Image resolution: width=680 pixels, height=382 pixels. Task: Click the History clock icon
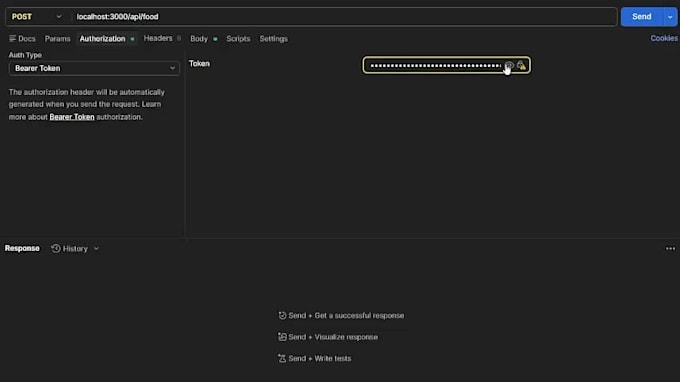56,248
